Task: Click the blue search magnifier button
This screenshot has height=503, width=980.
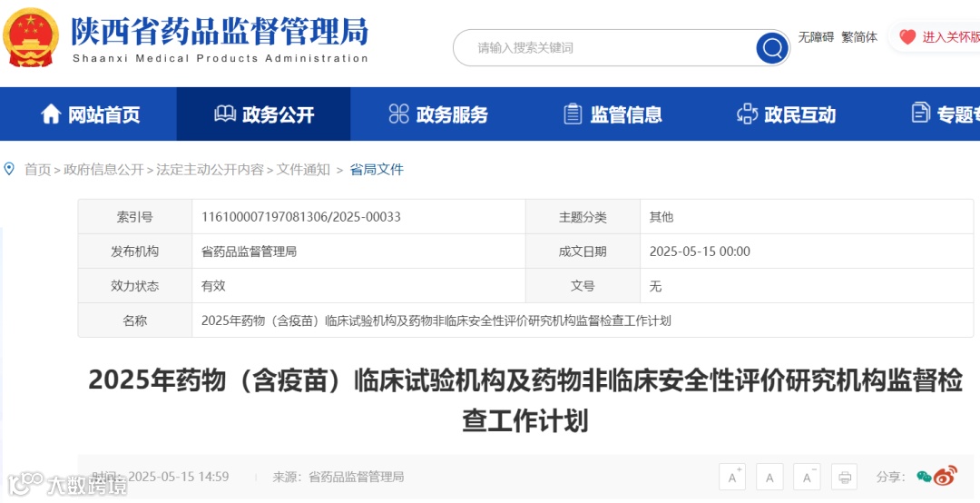Action: click(772, 47)
